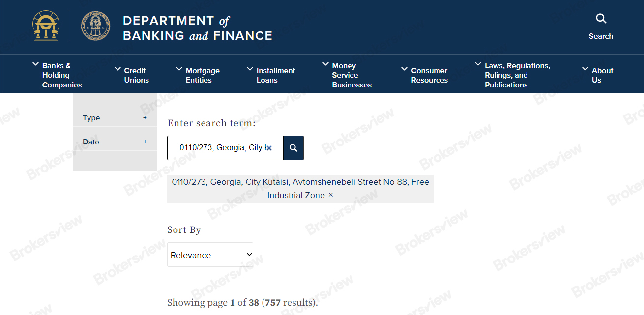Submit search with the blue magnifier button
This screenshot has width=644, height=315.
(293, 148)
